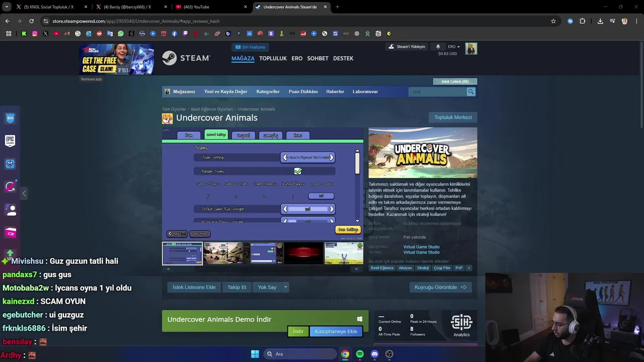Go back with the browser back arrow
The image size is (644, 362).
[7, 21]
